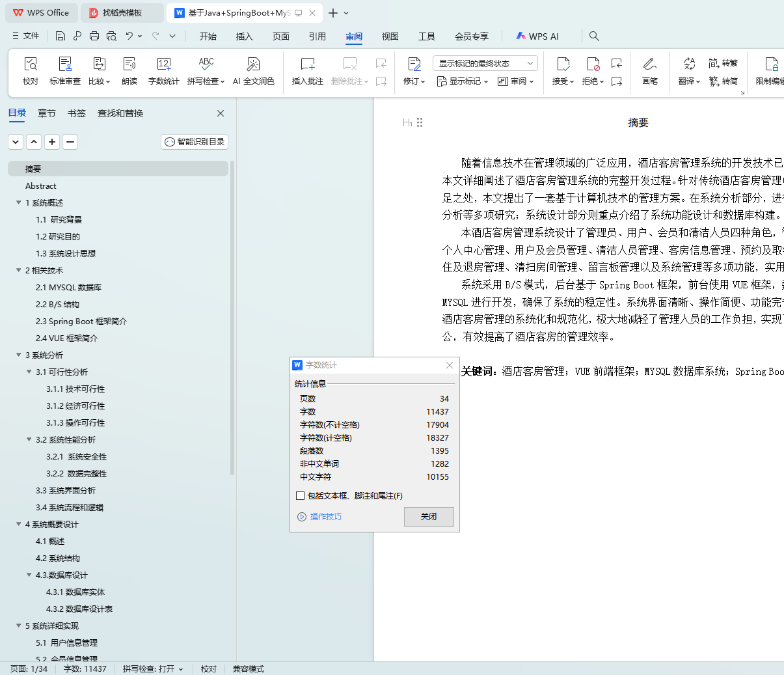Viewport: 784px width, 675px height.
Task: Click the move up arrow in outline panel
Action: (x=34, y=142)
